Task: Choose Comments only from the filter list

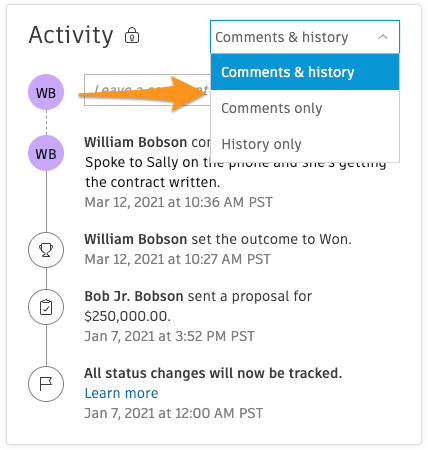Action: (305, 108)
